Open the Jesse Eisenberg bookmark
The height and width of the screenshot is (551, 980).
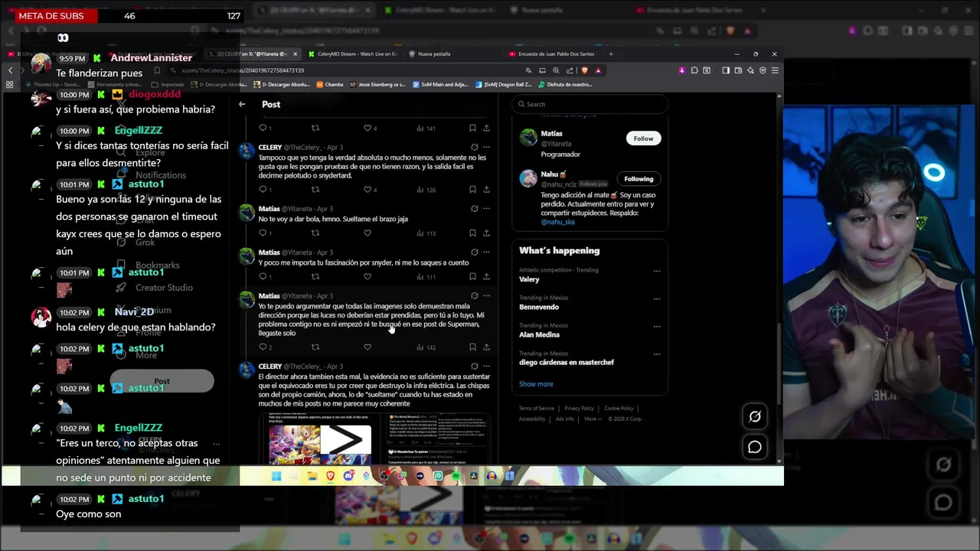point(377,84)
